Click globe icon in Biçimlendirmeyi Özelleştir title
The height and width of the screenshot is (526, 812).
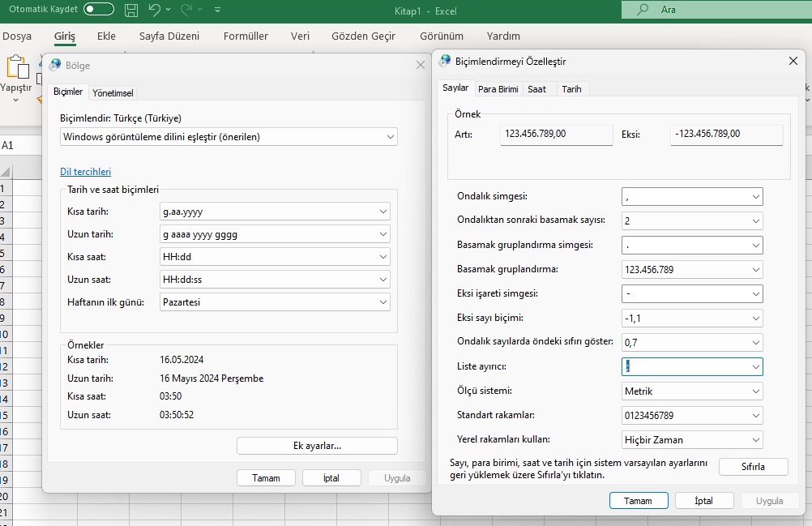[443, 61]
